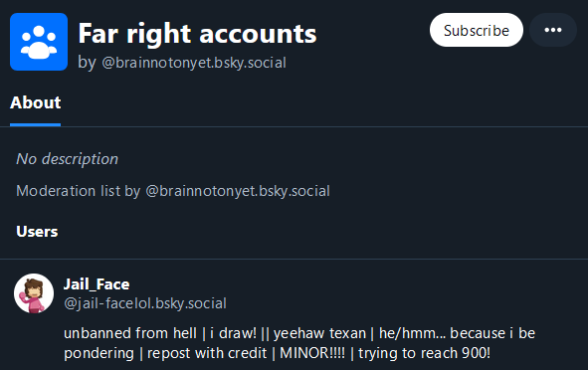Click the blue underline beneath the About tab
Viewport: 588px width, 370px height.
click(35, 125)
